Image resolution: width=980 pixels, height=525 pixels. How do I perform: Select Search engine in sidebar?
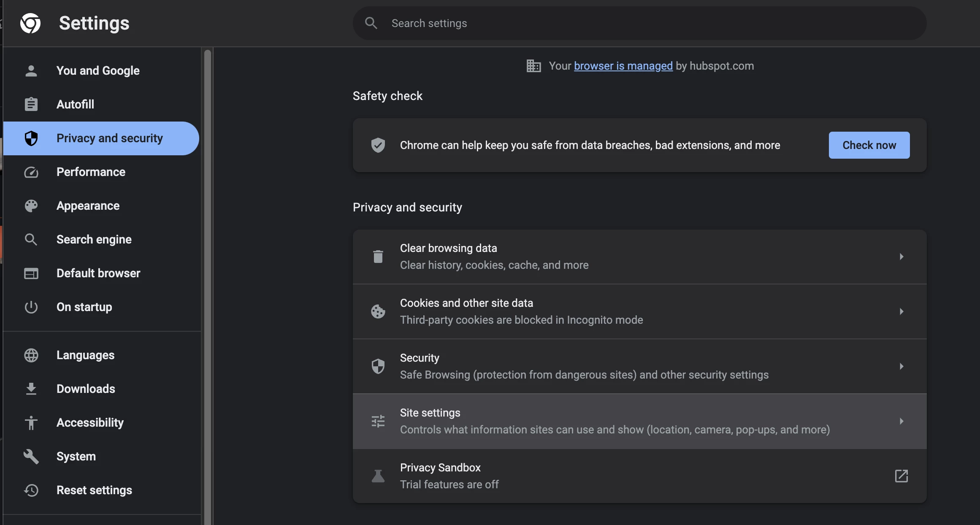tap(94, 240)
